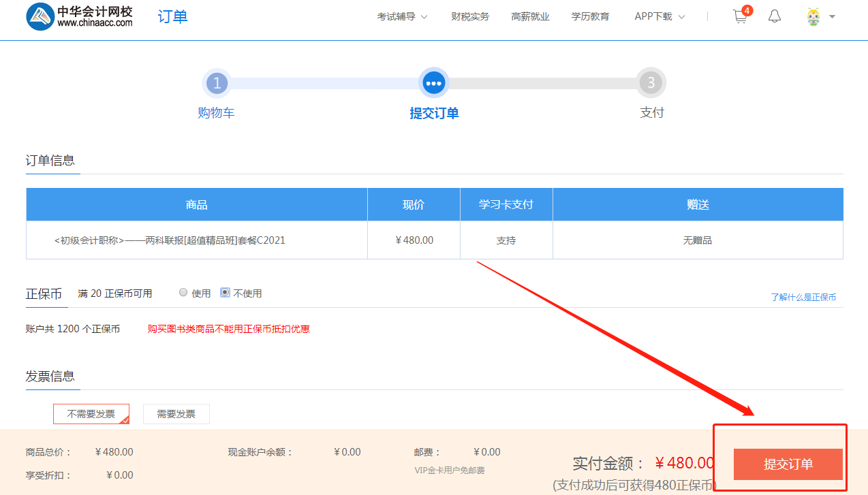Click the chinaacc.com site logo
Image resolution: width=868 pixels, height=495 pixels.
point(80,17)
